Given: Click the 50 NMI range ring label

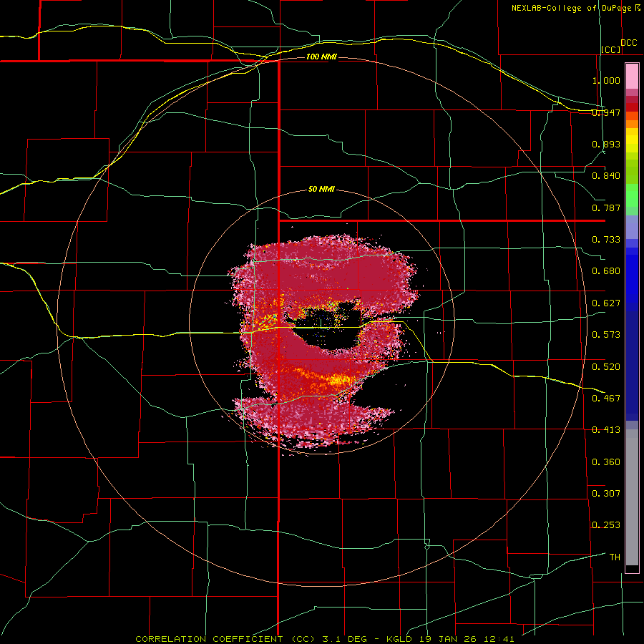Looking at the screenshot, I should point(321,190).
